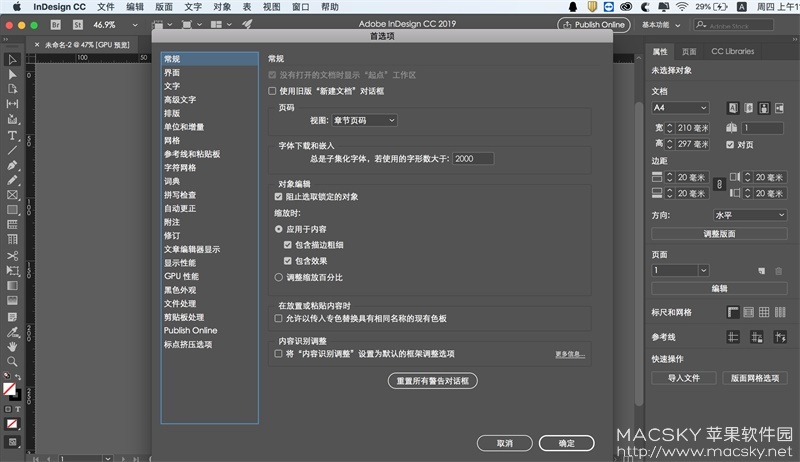Open Adobe Bridge via Br icon
Image resolution: width=800 pixels, height=462 pixels.
[x=56, y=24]
